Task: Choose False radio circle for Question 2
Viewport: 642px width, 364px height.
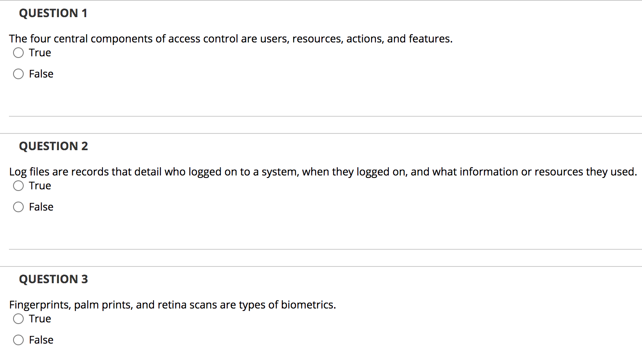Action: pos(18,207)
